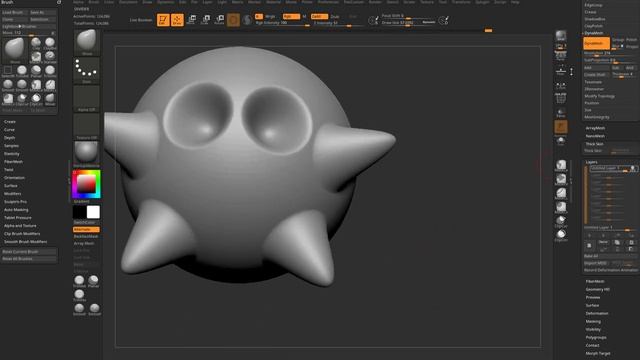Open the material sphere selector

(87, 154)
